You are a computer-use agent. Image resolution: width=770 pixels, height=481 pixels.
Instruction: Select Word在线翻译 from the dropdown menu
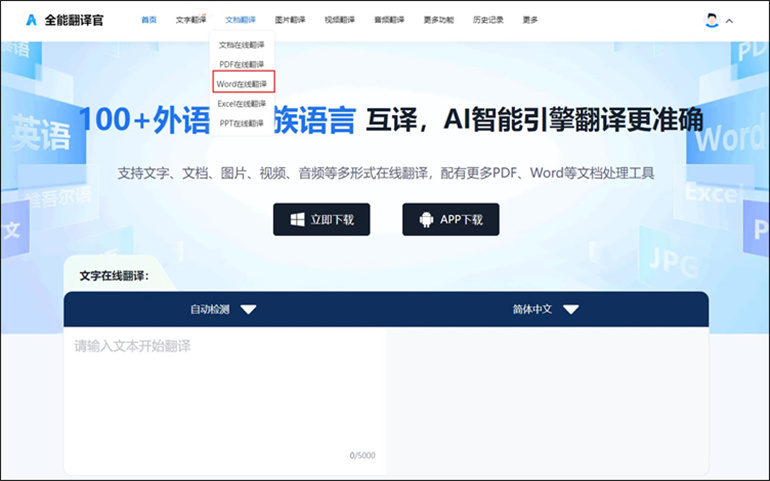[242, 84]
